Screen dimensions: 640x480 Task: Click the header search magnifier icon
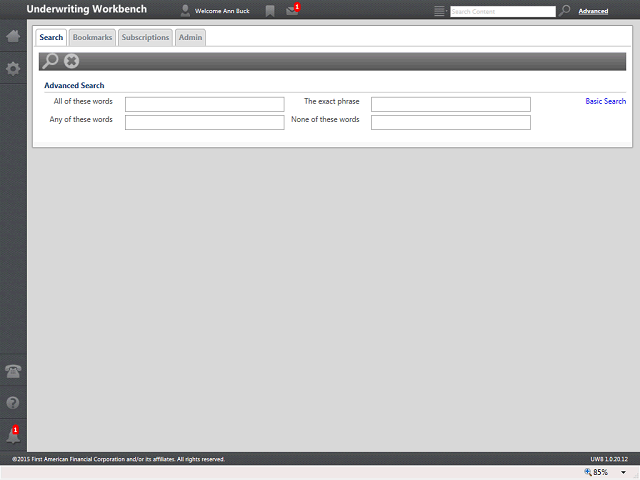pos(564,11)
